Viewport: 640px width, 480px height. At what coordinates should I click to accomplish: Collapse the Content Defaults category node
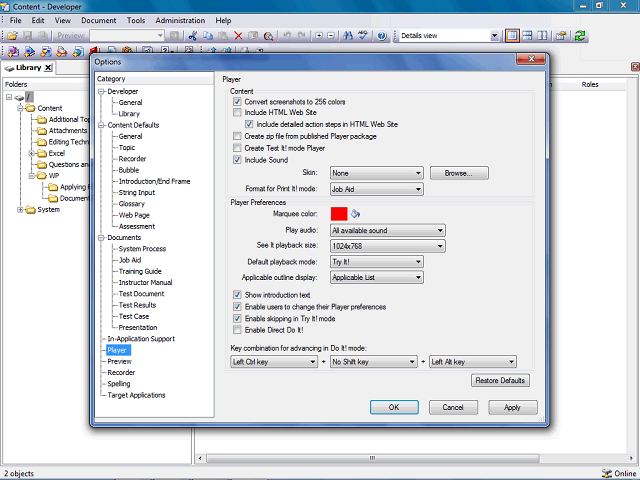pyautogui.click(x=101, y=125)
